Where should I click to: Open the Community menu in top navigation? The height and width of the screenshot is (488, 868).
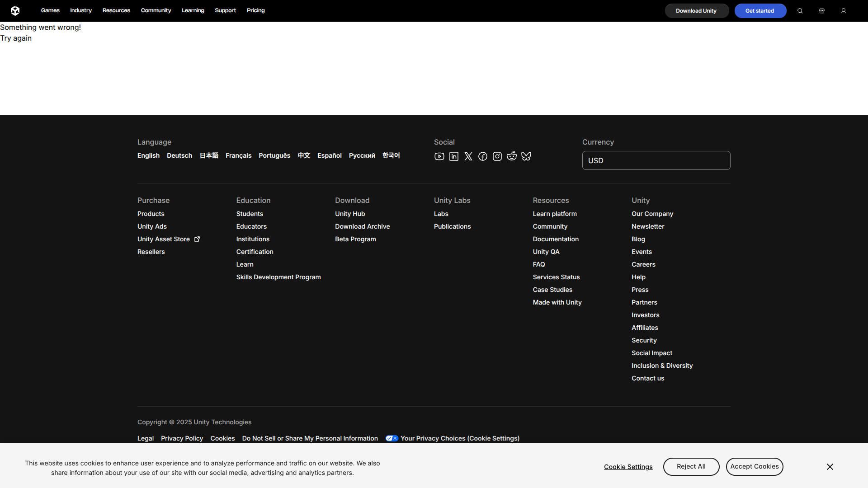pyautogui.click(x=156, y=10)
